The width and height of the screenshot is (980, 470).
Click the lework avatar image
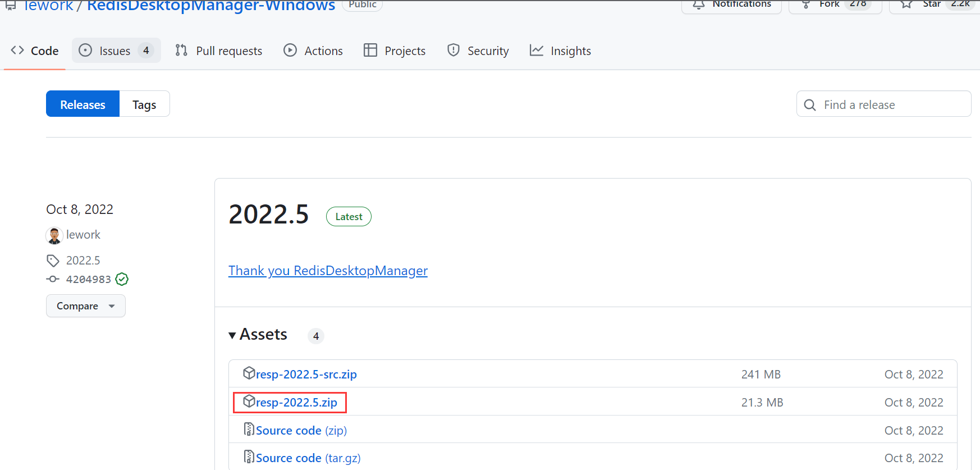(x=54, y=236)
